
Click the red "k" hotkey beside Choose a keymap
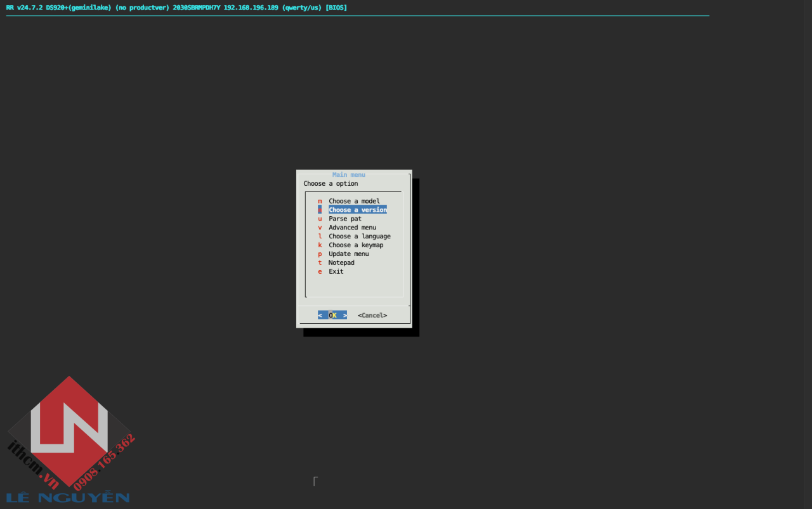coord(320,245)
